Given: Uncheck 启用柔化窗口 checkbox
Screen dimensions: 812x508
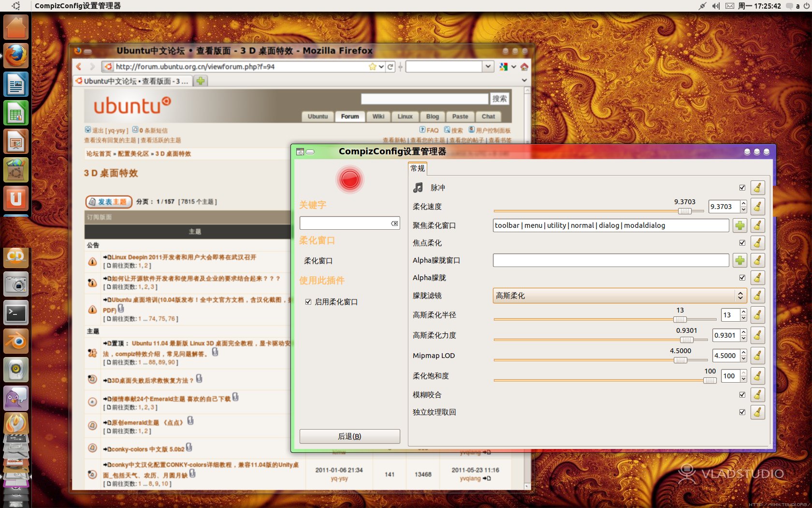Looking at the screenshot, I should 308,302.
